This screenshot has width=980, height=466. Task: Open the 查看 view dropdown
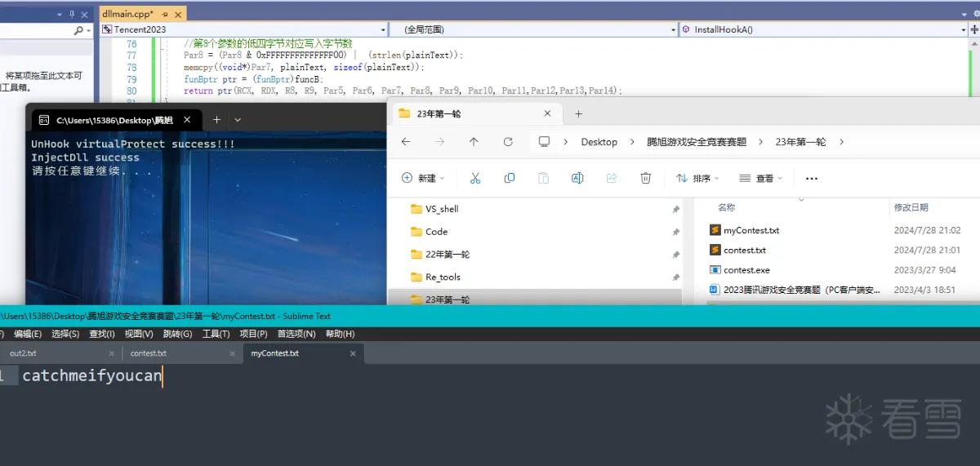(x=760, y=178)
